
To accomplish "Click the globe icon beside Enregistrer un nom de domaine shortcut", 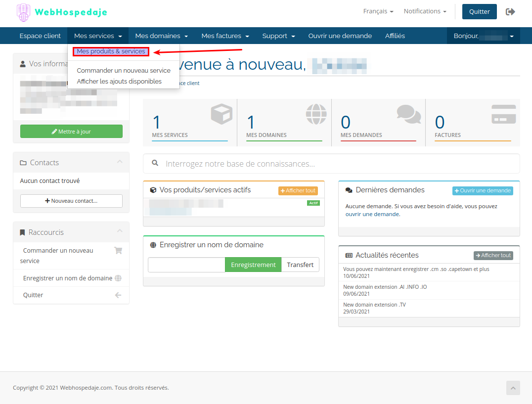I will [118, 278].
